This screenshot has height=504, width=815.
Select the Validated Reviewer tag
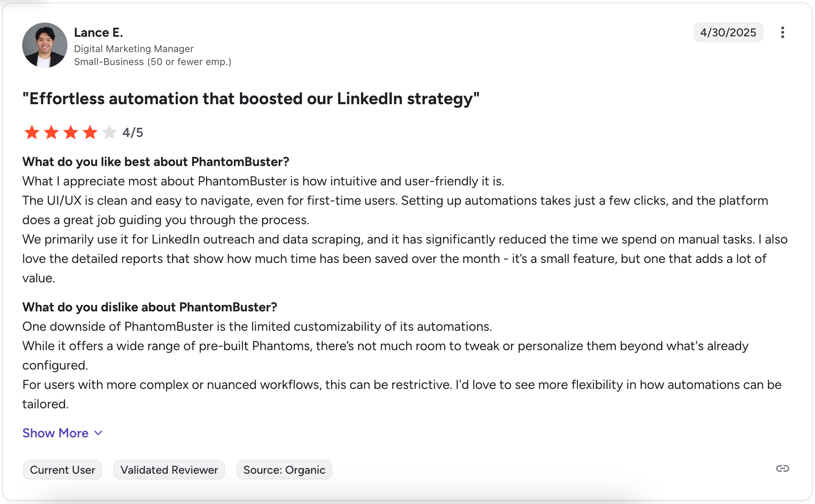[x=169, y=470]
